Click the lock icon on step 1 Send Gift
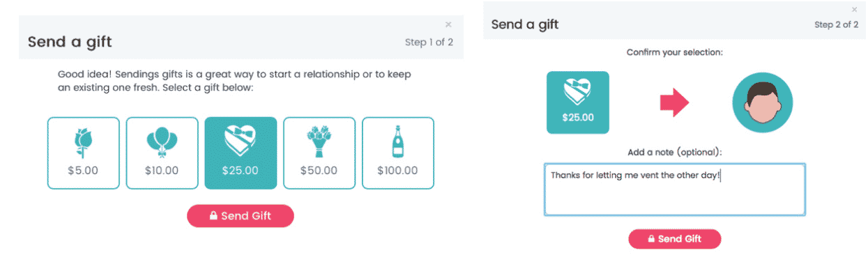Screen dimensions: 868x271 click(x=213, y=216)
